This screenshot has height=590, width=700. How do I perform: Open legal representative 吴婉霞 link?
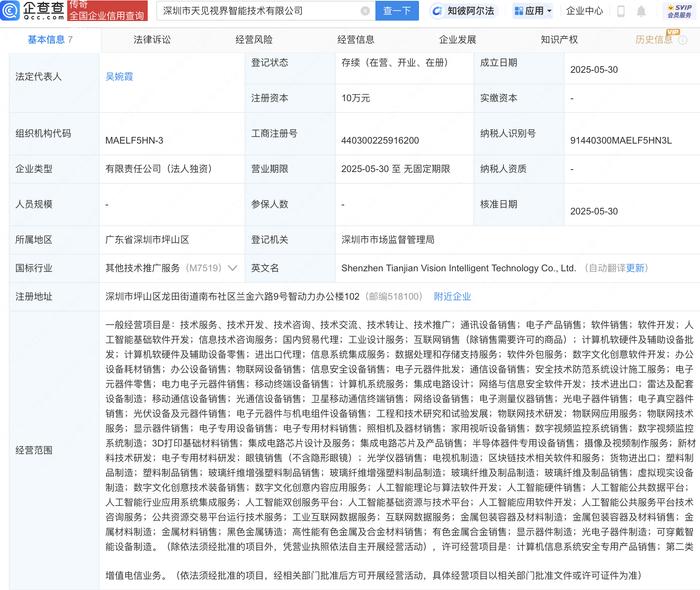click(x=119, y=77)
